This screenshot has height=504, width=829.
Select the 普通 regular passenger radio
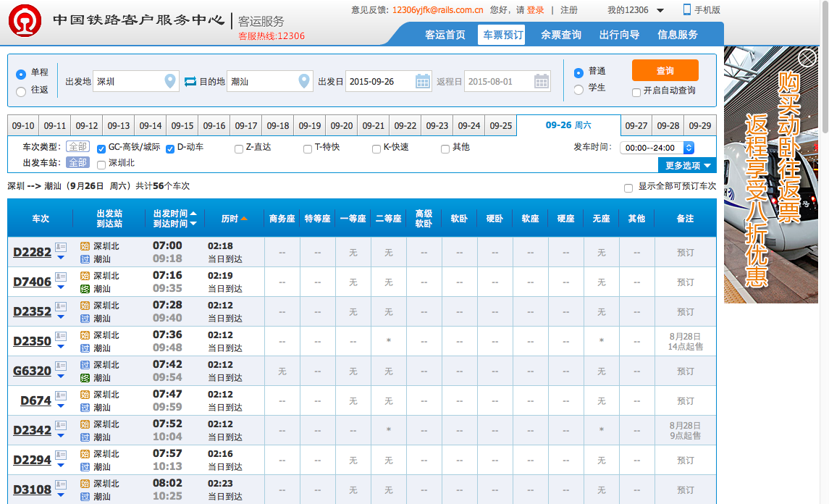pos(579,72)
